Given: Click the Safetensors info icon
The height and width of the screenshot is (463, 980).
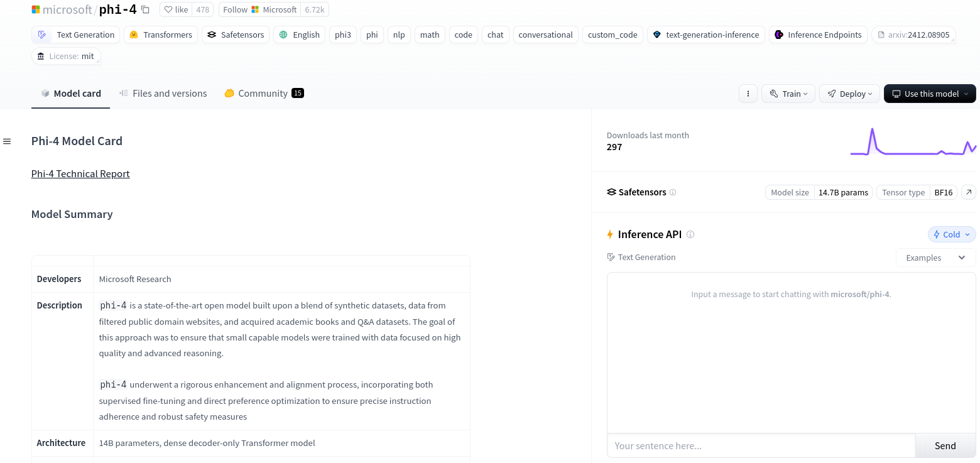Looking at the screenshot, I should tap(673, 192).
